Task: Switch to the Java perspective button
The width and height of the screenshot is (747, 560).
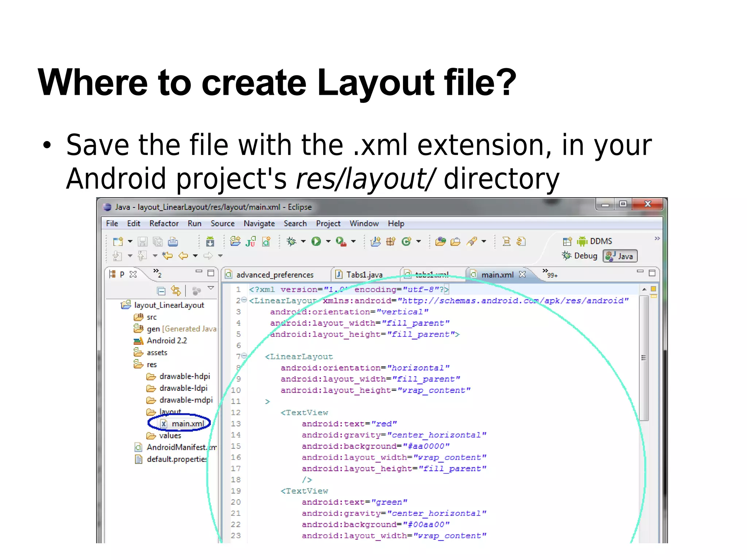Action: point(620,256)
